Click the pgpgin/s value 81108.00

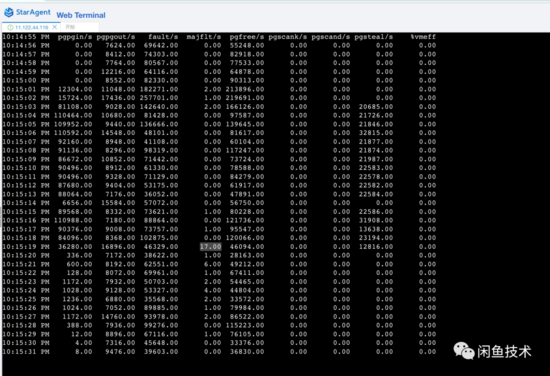(x=75, y=107)
